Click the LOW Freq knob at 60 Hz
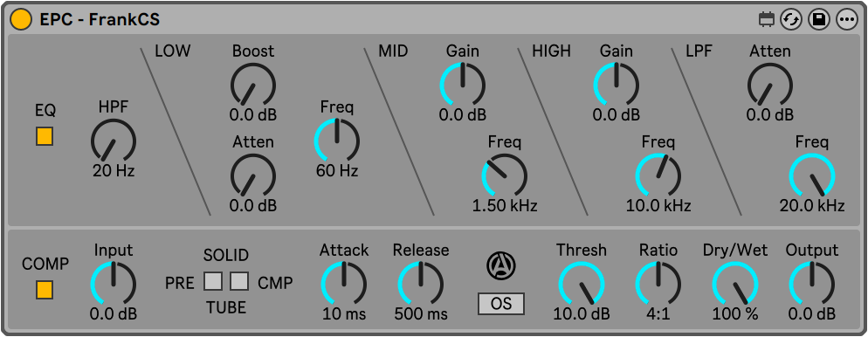Screen dimensions: 868x337 (x=337, y=141)
